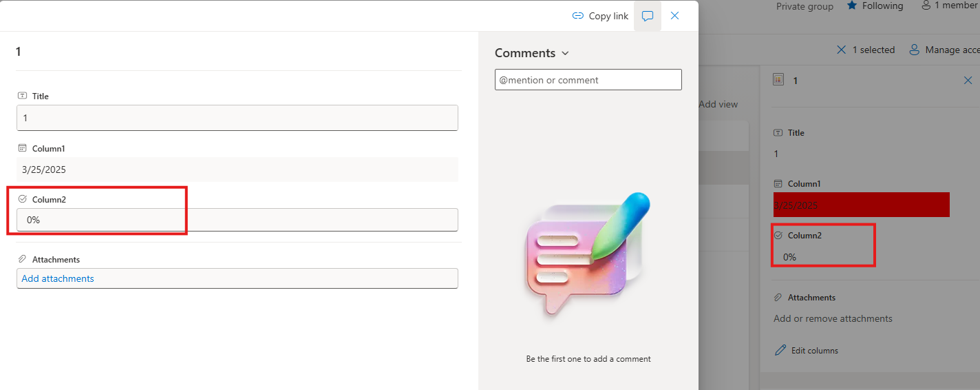Click the Title icon in the details pane
The height and width of the screenshot is (390, 980).
pyautogui.click(x=778, y=132)
